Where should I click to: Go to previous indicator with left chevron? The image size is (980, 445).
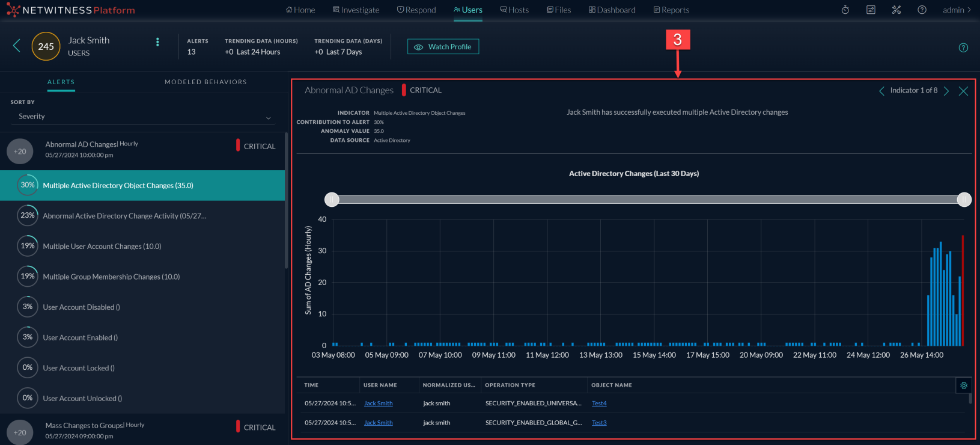[x=881, y=91]
